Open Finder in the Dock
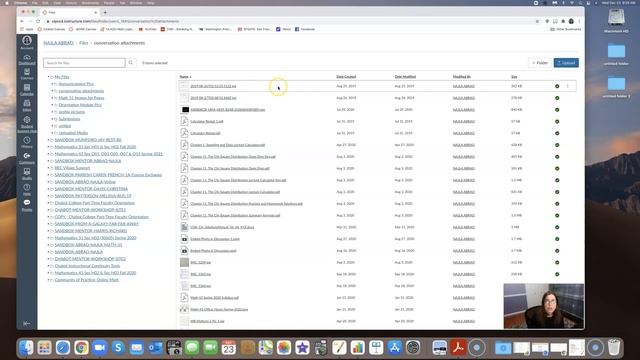 [26, 347]
